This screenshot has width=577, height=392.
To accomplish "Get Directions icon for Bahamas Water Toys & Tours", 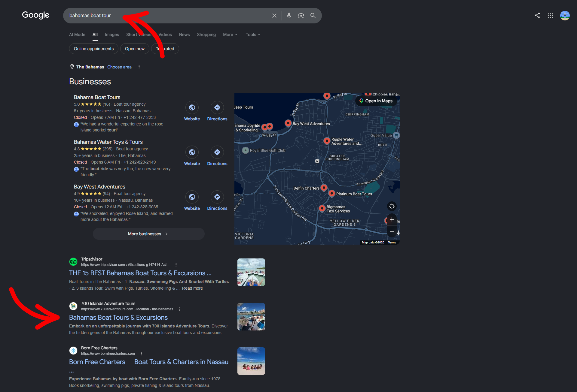I will click(x=217, y=152).
